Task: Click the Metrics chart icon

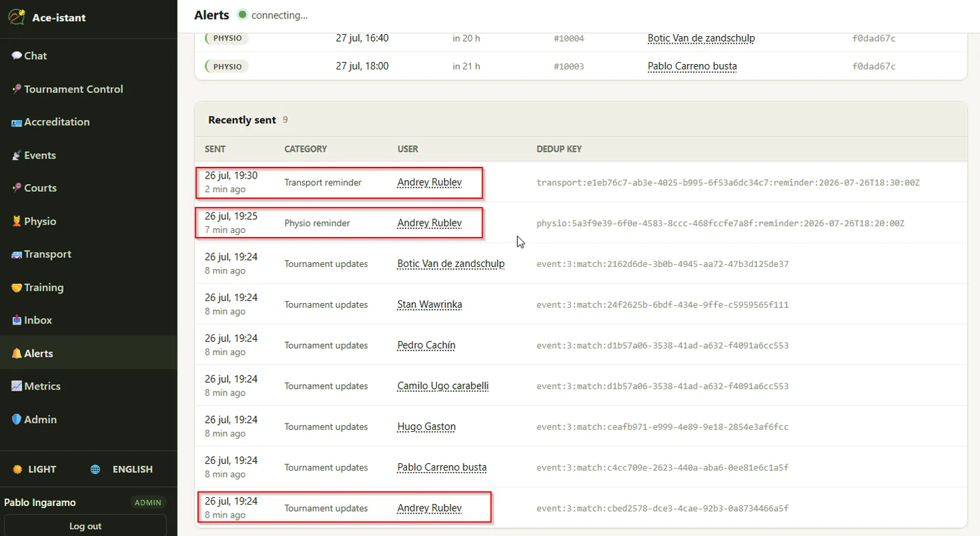Action: point(16,386)
